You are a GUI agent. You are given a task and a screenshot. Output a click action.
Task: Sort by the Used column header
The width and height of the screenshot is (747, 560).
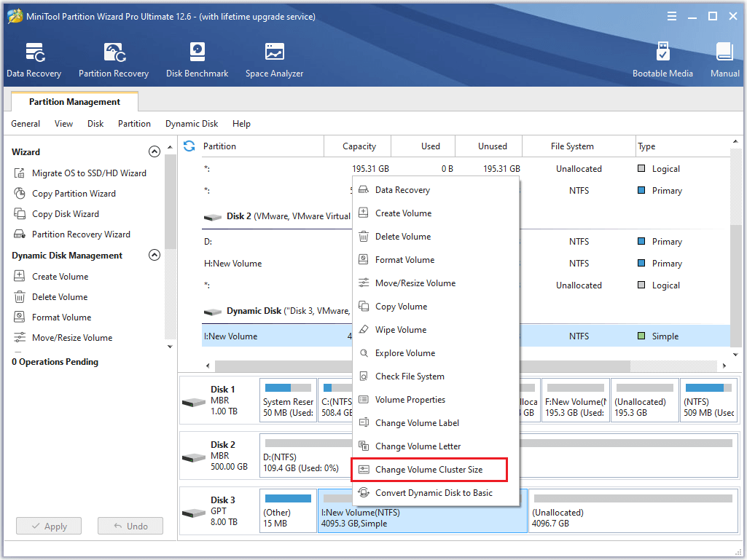[x=423, y=146]
